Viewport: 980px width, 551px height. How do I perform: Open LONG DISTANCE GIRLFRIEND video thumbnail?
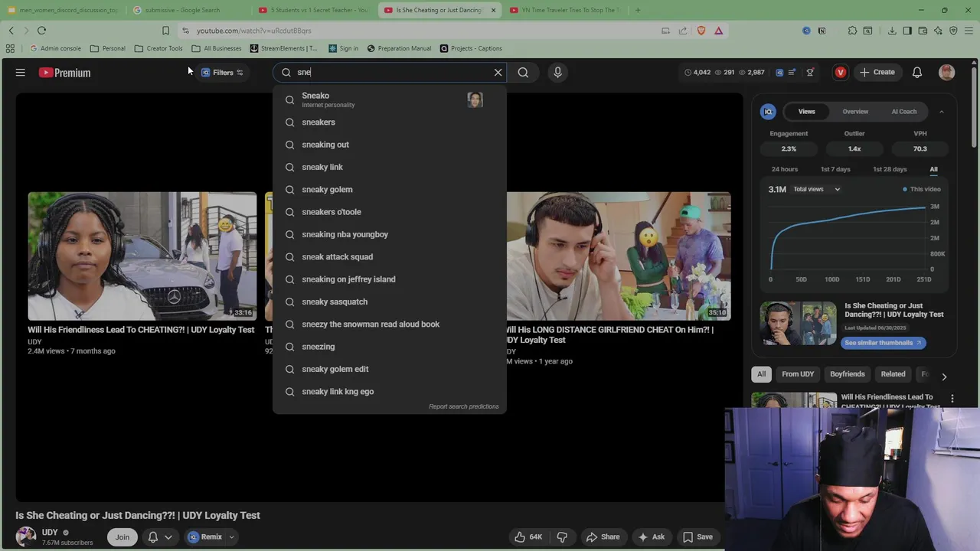click(619, 256)
